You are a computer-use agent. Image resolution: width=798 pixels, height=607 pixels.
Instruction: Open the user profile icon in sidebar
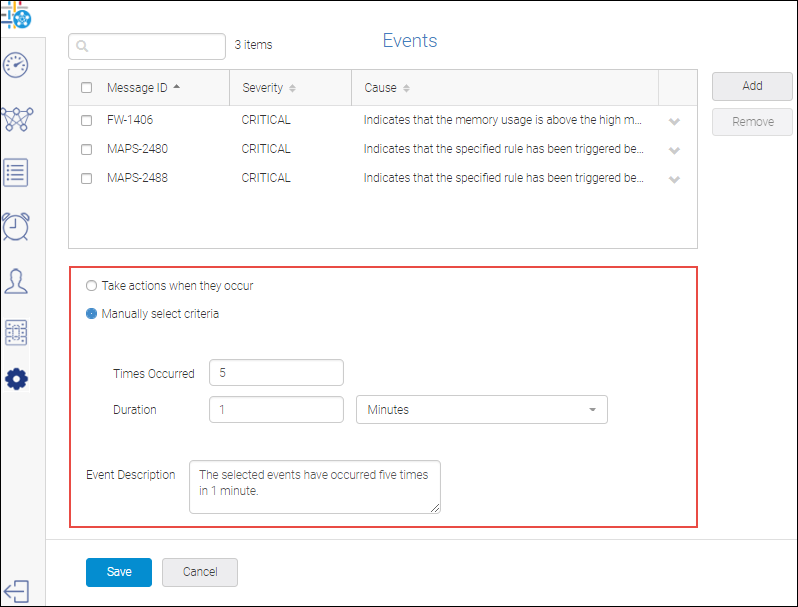16,280
